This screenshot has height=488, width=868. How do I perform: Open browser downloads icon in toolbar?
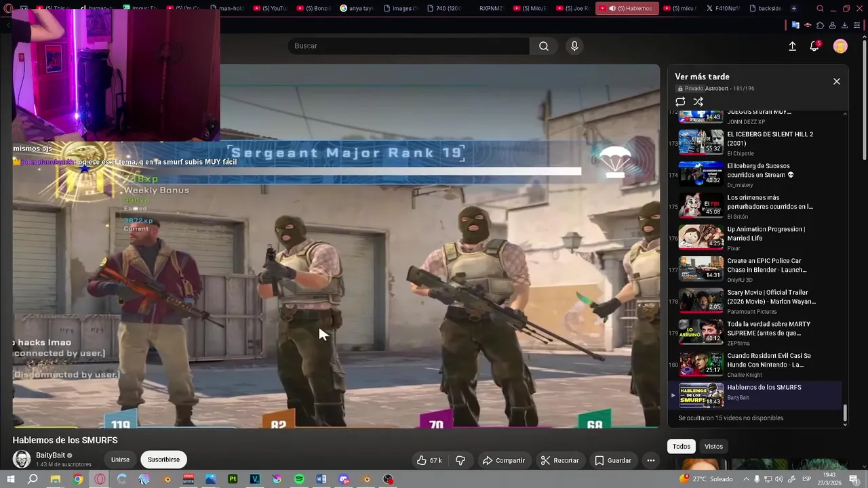[844, 26]
